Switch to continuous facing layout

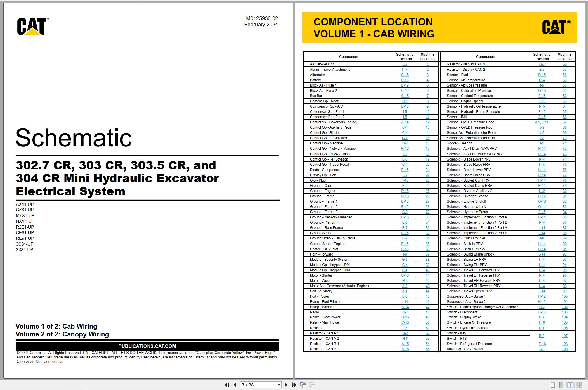click(579, 385)
